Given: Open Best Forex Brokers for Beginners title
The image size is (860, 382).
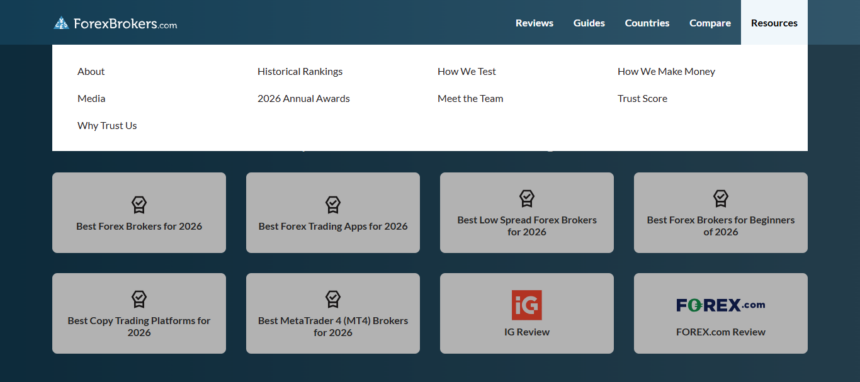Looking at the screenshot, I should point(721,226).
